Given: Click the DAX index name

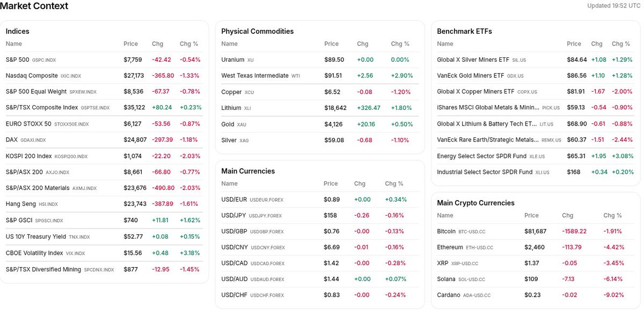Looking at the screenshot, I should click(x=12, y=140).
